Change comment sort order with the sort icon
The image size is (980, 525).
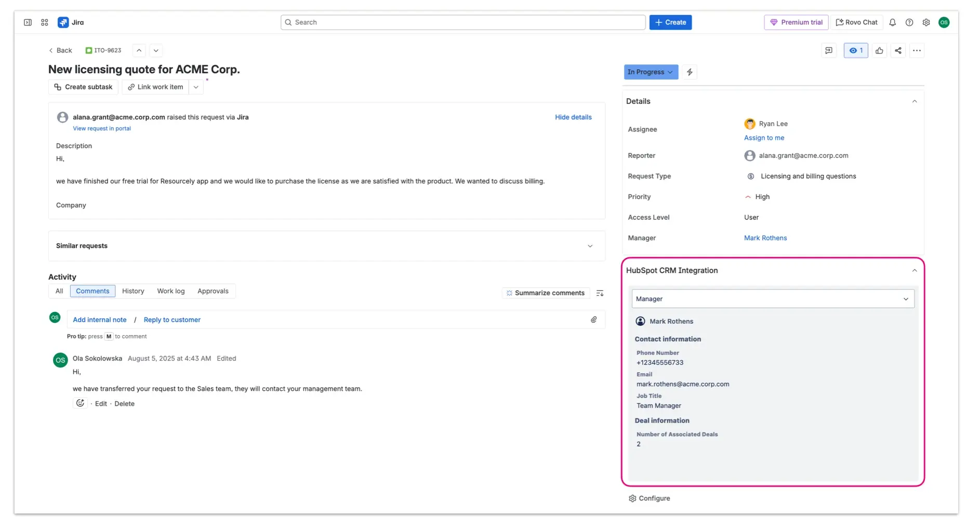coord(600,293)
